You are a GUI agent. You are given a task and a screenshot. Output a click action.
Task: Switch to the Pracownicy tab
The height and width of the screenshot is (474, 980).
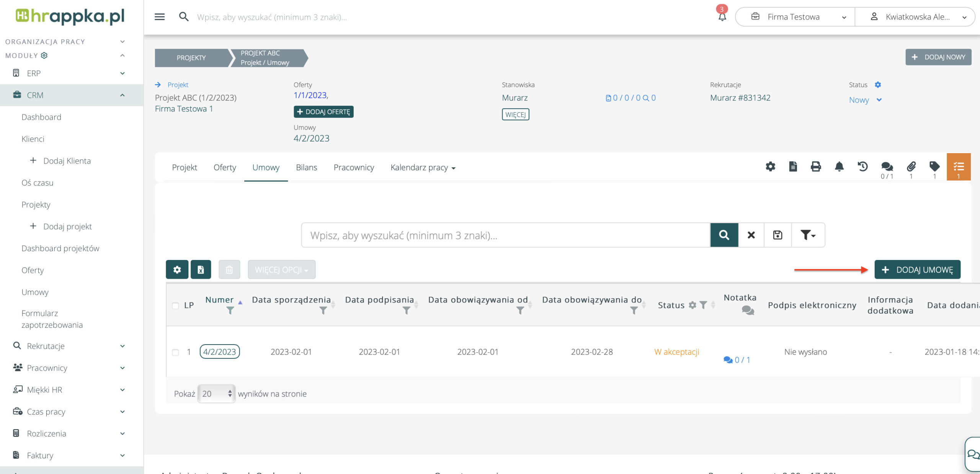click(354, 167)
